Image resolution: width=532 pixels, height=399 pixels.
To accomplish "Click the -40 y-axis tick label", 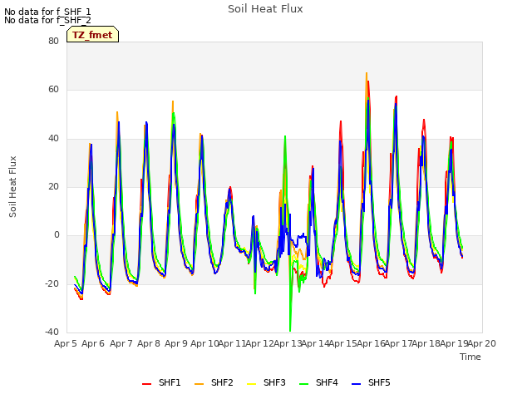I will [x=52, y=332].
